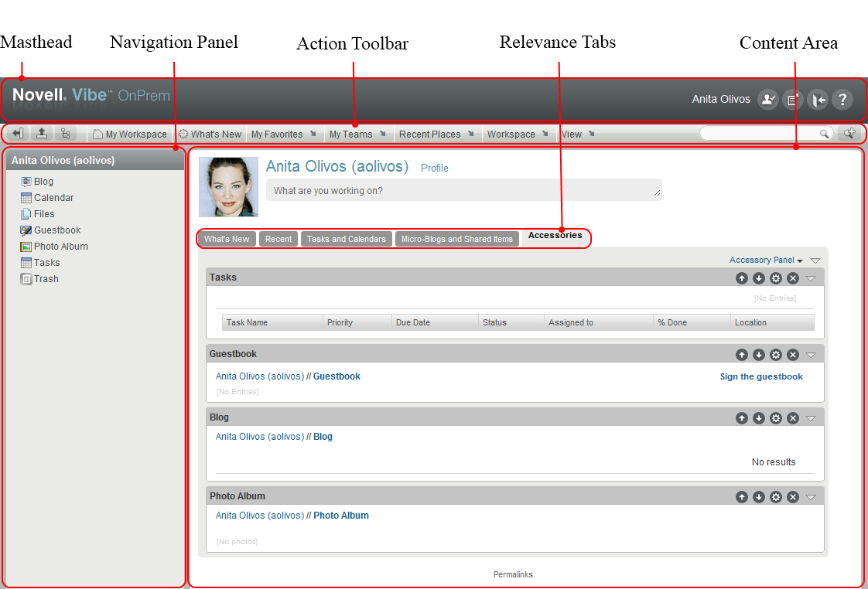This screenshot has height=589, width=868.
Task: Open the Accessory Panel dropdown
Action: (766, 260)
